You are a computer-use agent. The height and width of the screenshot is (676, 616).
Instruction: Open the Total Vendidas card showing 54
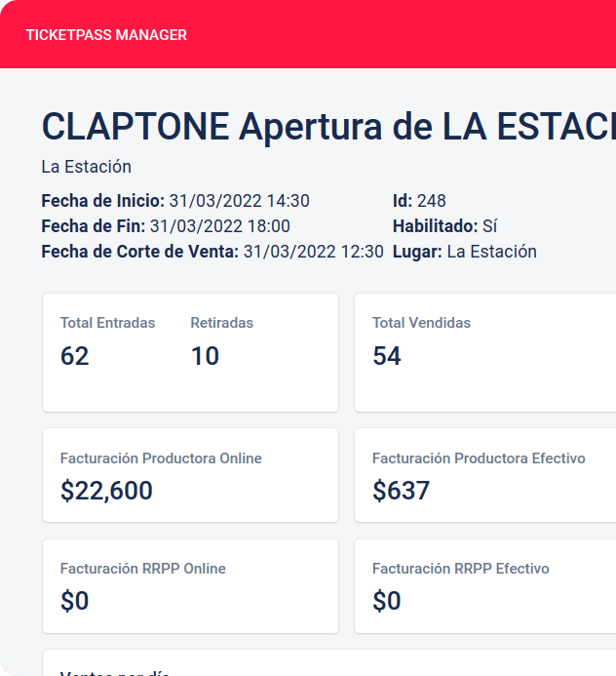tap(485, 353)
